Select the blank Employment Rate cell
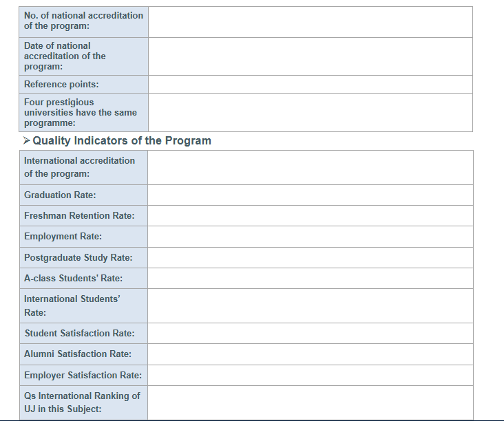The width and height of the screenshot is (504, 421). [x=310, y=237]
